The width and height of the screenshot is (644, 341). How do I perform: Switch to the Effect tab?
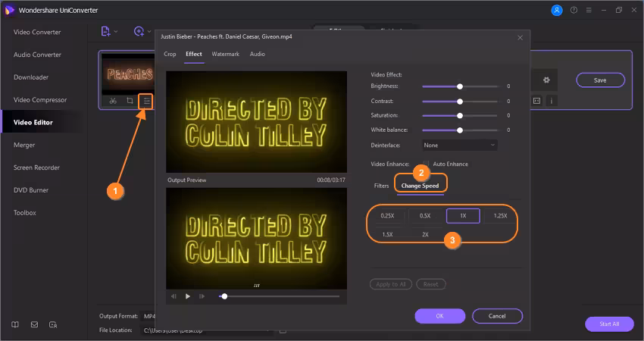click(194, 54)
